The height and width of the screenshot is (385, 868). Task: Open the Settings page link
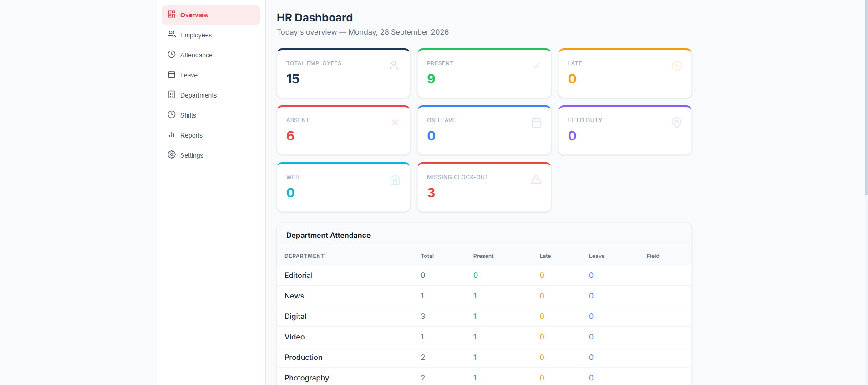click(211, 155)
